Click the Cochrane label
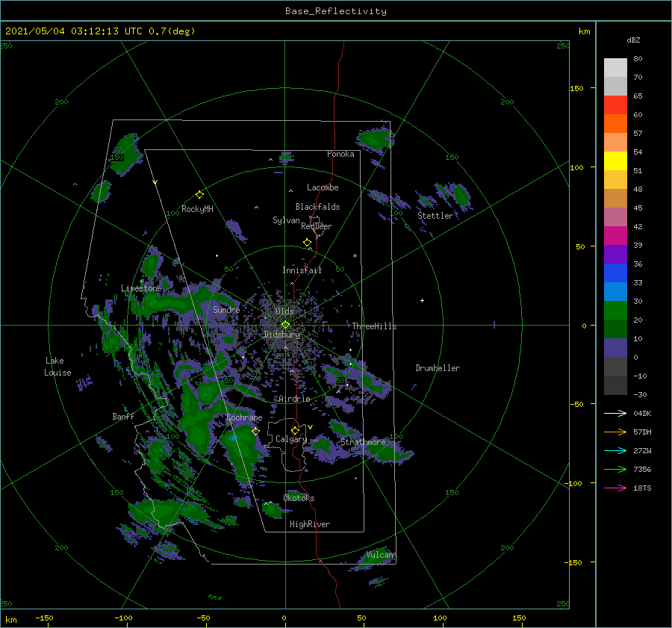672x628 pixels. 244,417
